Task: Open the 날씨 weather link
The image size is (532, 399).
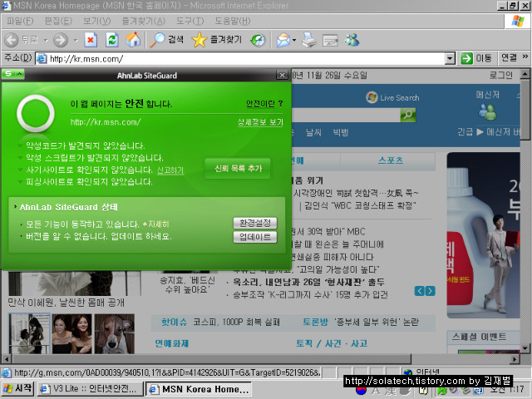Action: point(313,132)
